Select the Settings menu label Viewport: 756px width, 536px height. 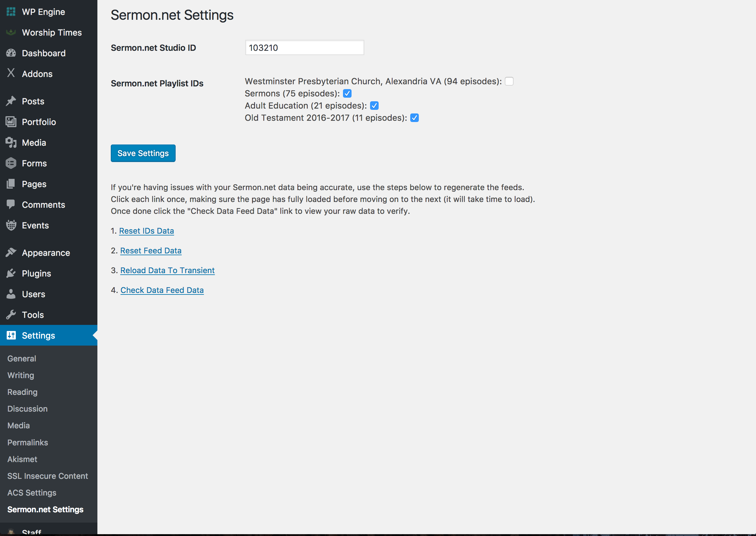point(38,336)
